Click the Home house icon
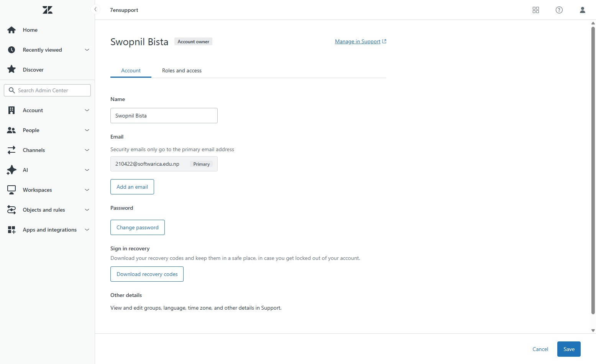 pyautogui.click(x=11, y=30)
